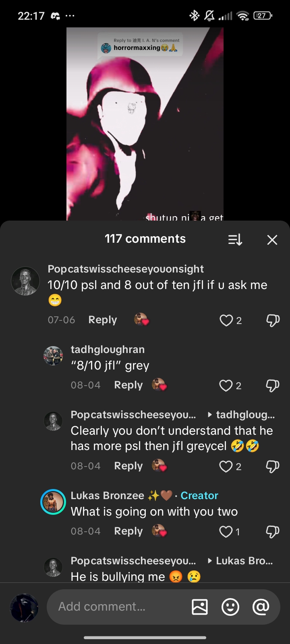The width and height of the screenshot is (290, 644).
Task: Reply to Lukas Bronzee's comment
Action: tap(128, 531)
